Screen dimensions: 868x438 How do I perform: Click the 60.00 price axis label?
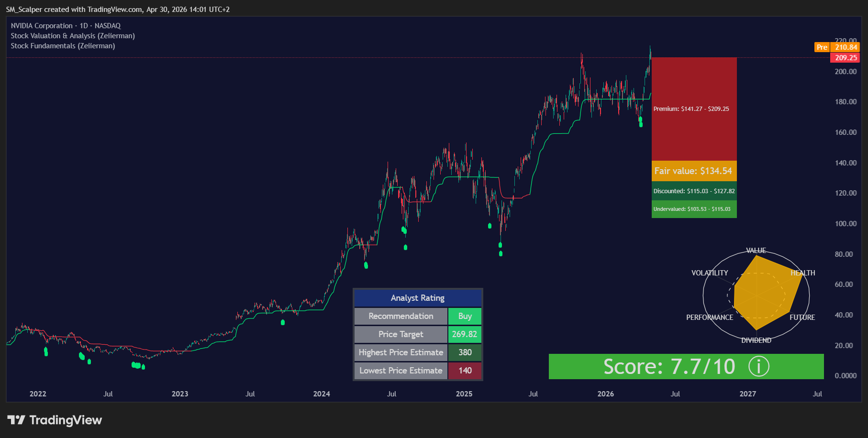pyautogui.click(x=844, y=285)
